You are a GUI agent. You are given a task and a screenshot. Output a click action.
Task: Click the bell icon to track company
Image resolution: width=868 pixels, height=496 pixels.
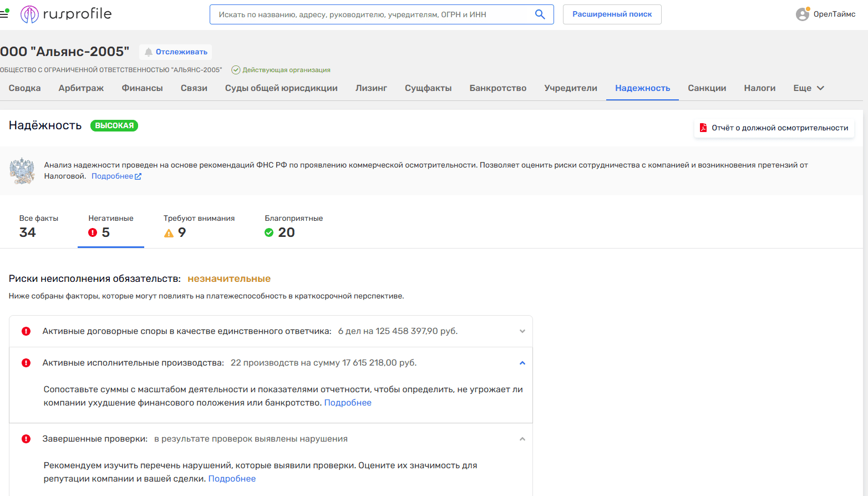pos(149,52)
